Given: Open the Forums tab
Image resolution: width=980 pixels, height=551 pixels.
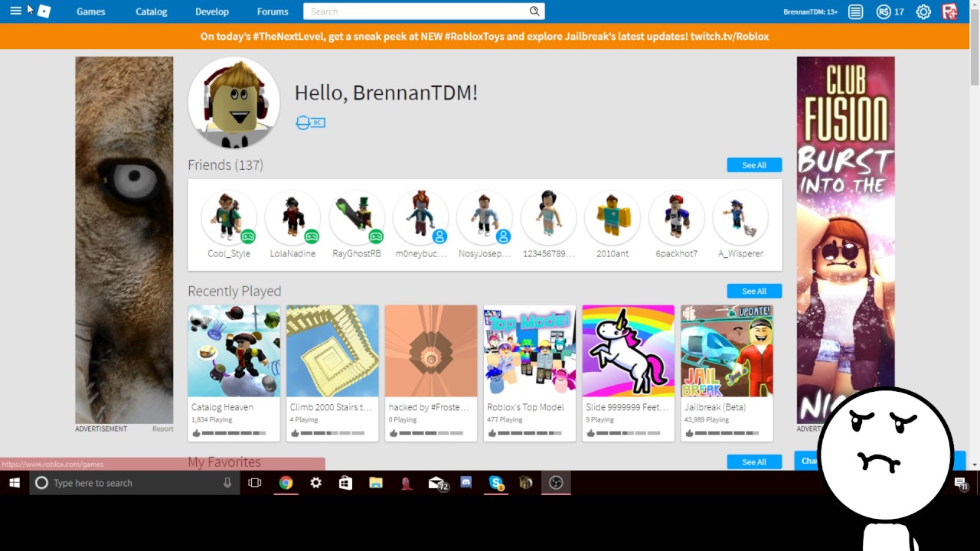Looking at the screenshot, I should point(273,11).
